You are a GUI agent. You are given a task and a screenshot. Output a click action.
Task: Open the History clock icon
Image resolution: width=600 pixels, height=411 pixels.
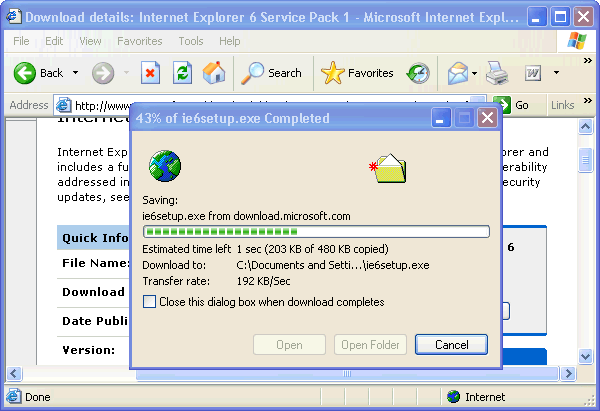click(x=418, y=73)
